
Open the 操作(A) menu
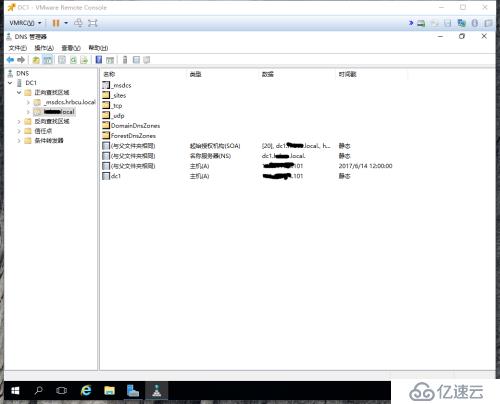(x=44, y=48)
